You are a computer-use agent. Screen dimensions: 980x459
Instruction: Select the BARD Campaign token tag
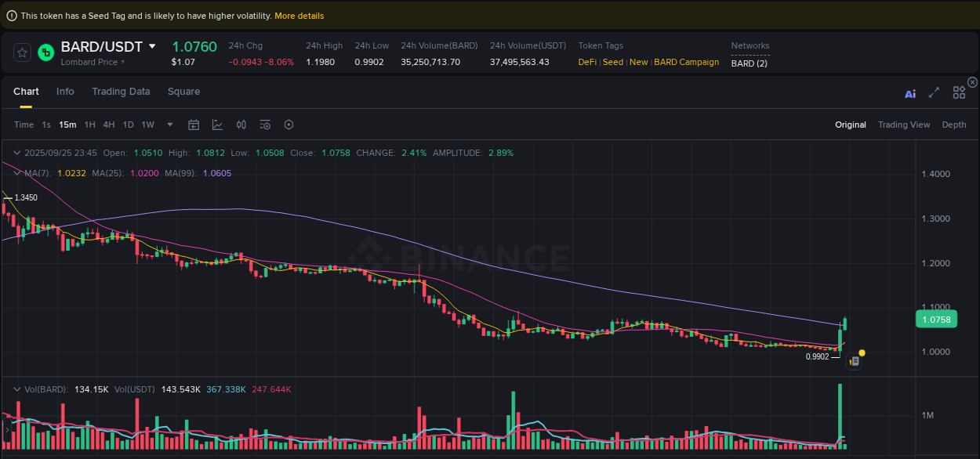pos(687,62)
